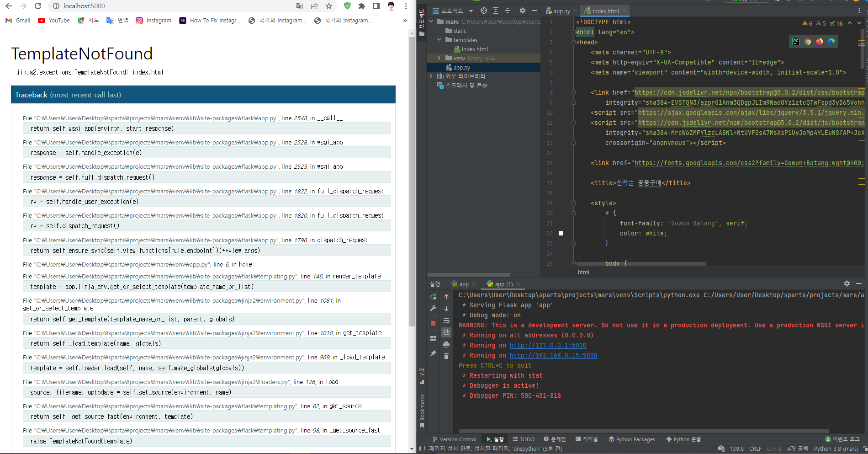Expand all items in the project panel
This screenshot has height=454, width=868.
coord(496,11)
